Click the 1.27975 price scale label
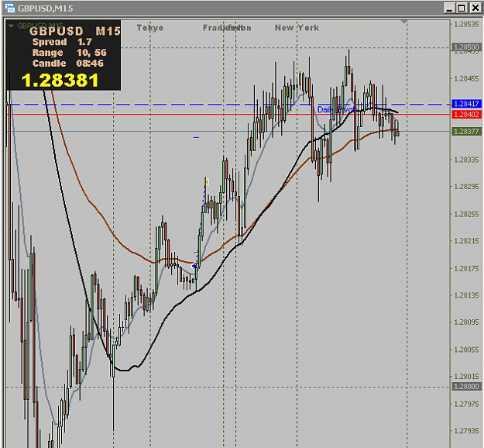484x448 pixels. [x=467, y=404]
